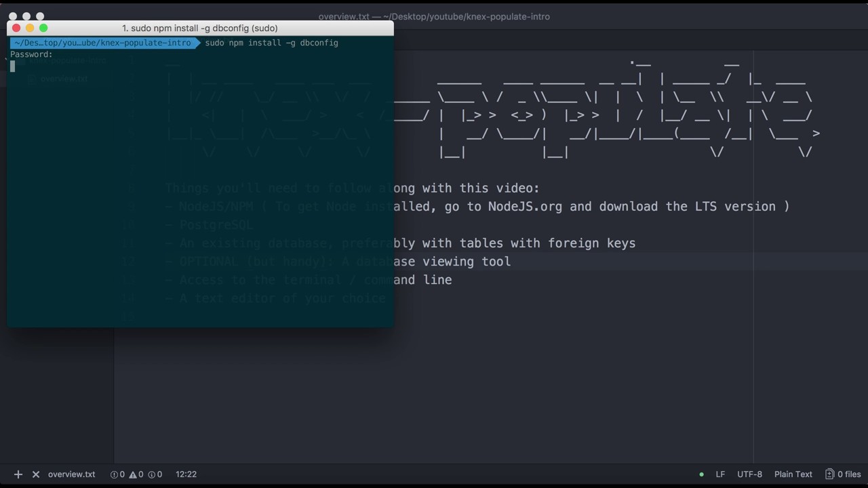Minimize terminal window with yellow button
This screenshot has width=868, height=488.
30,28
